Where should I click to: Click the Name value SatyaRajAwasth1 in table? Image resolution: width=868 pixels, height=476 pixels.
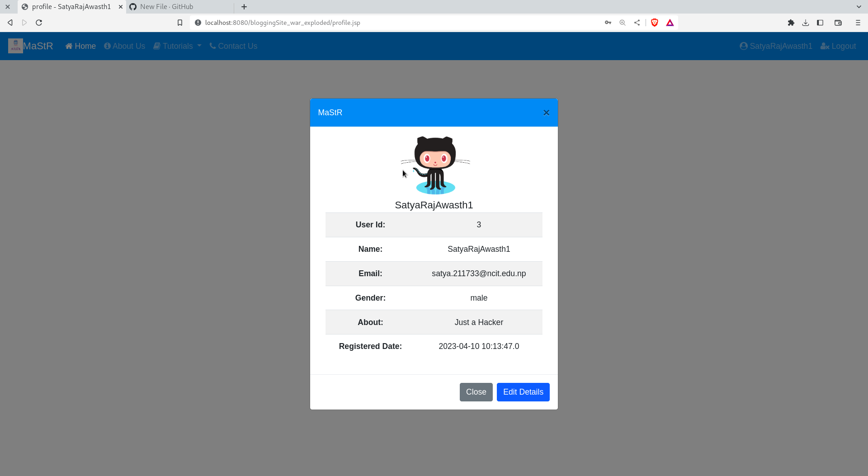479,249
